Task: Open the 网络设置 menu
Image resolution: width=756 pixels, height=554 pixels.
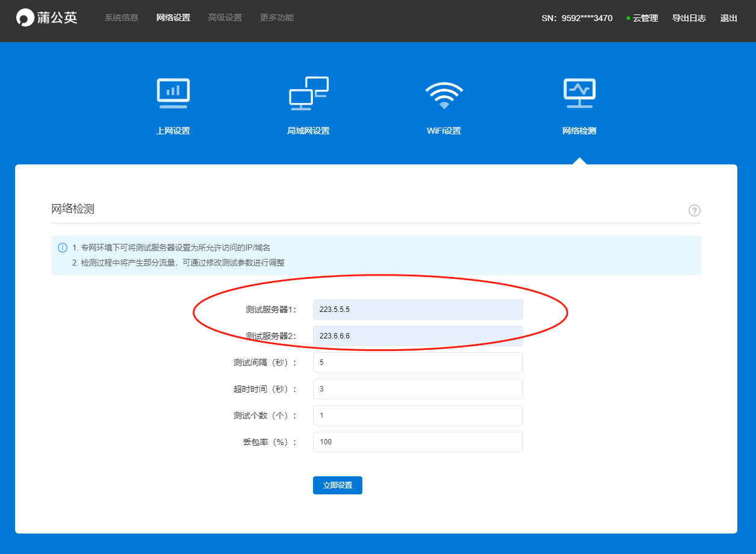Action: pos(173,18)
